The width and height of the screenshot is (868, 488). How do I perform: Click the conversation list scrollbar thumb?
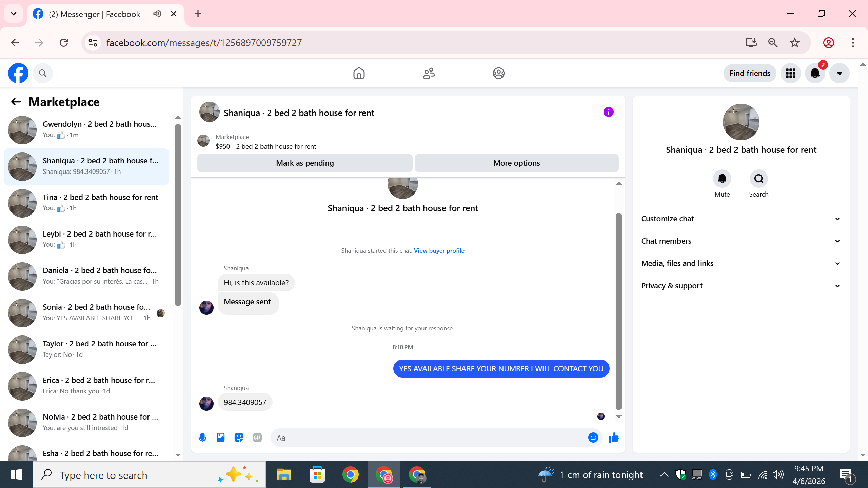pos(178,215)
